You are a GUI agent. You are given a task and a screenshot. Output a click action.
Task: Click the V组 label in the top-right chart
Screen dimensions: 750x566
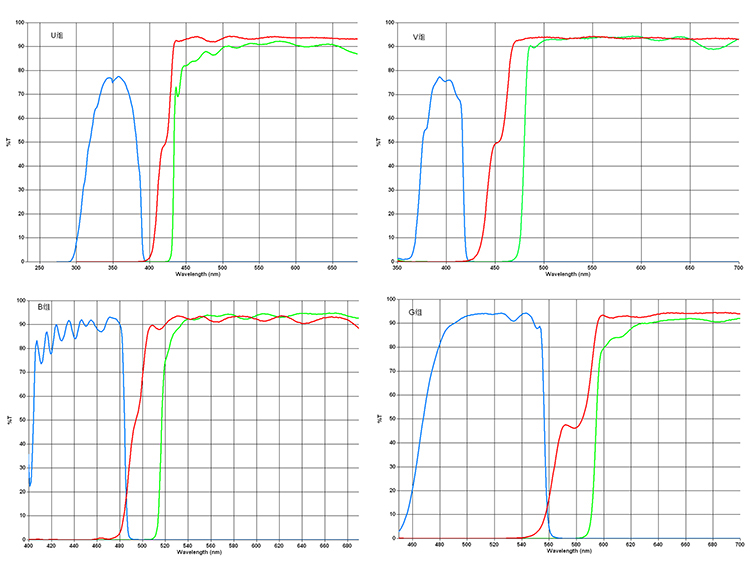[x=419, y=37]
